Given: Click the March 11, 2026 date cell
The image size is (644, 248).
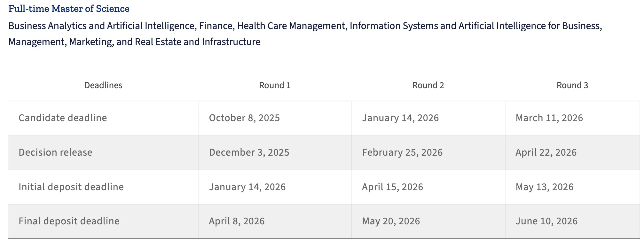Looking at the screenshot, I should (549, 118).
